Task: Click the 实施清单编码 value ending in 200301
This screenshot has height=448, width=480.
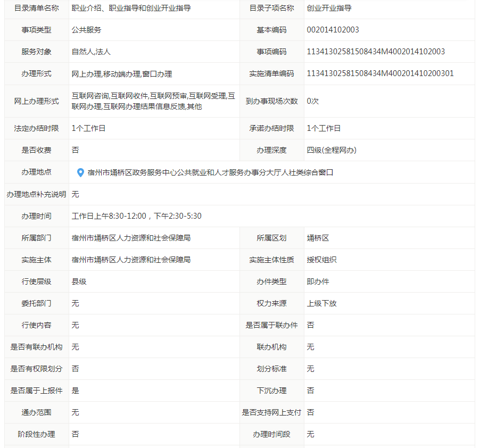Action: [x=380, y=73]
